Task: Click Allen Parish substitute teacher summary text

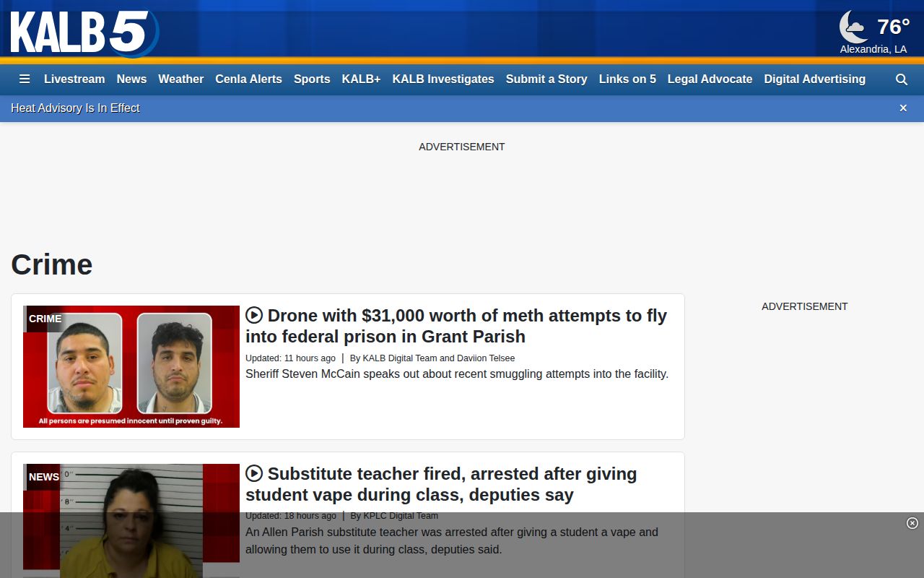Action: tap(452, 540)
